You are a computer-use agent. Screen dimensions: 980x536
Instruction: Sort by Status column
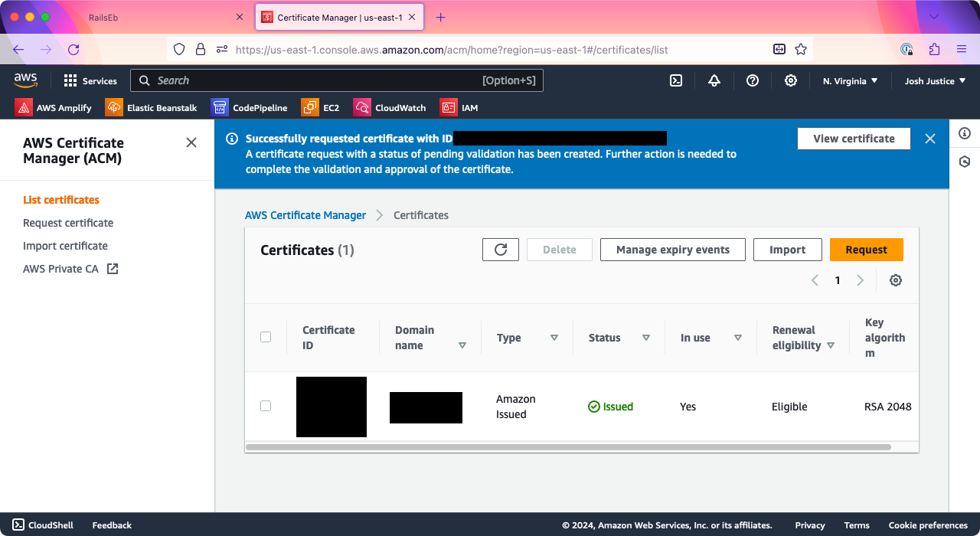click(646, 338)
